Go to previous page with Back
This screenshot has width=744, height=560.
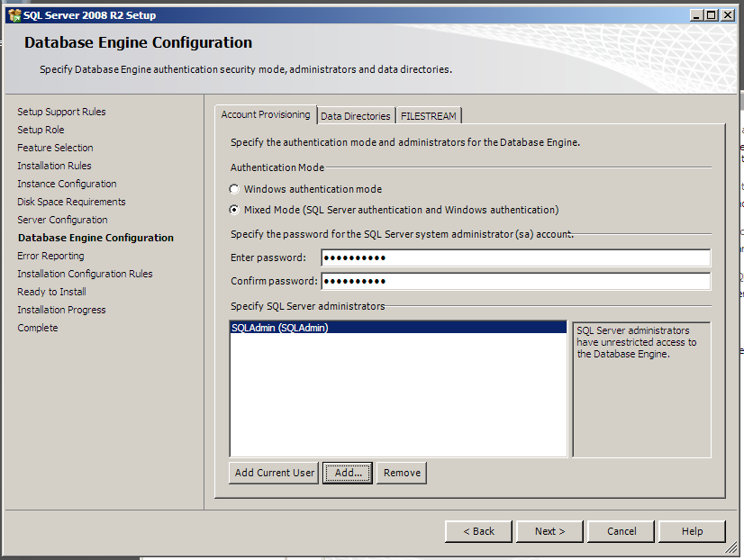click(x=479, y=531)
